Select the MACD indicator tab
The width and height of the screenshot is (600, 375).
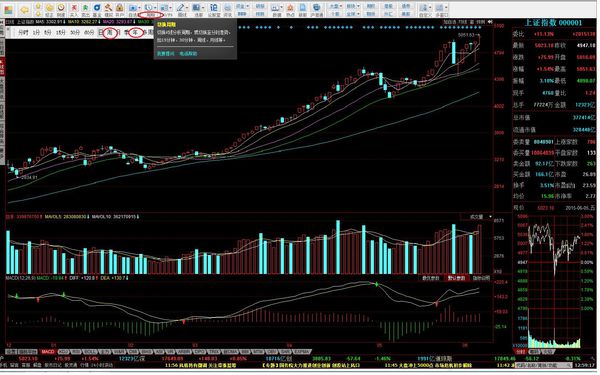click(x=48, y=352)
